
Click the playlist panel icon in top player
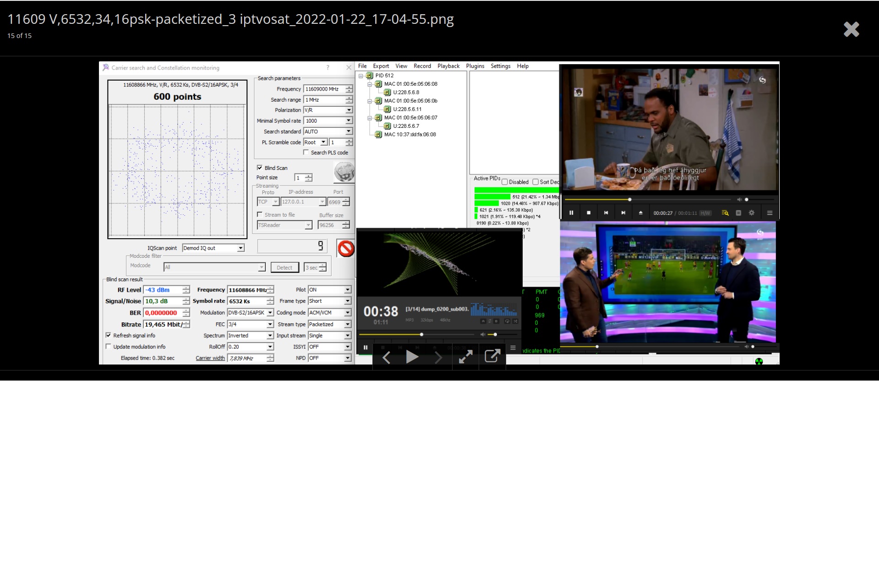pos(738,213)
